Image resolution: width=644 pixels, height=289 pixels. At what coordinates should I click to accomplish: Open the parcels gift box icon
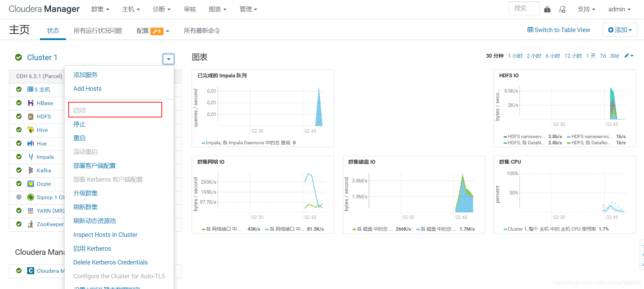tap(547, 9)
